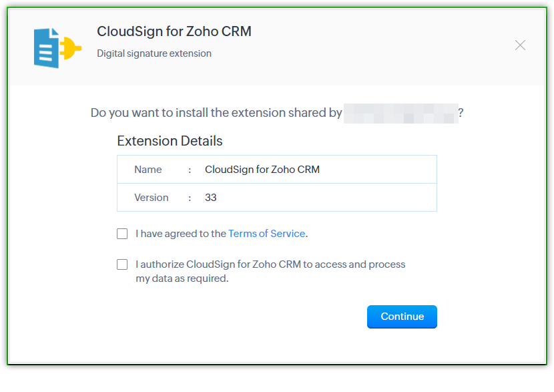
Task: Click the "I authorize CloudSign for Zoho CRM" label
Action: 270,264
